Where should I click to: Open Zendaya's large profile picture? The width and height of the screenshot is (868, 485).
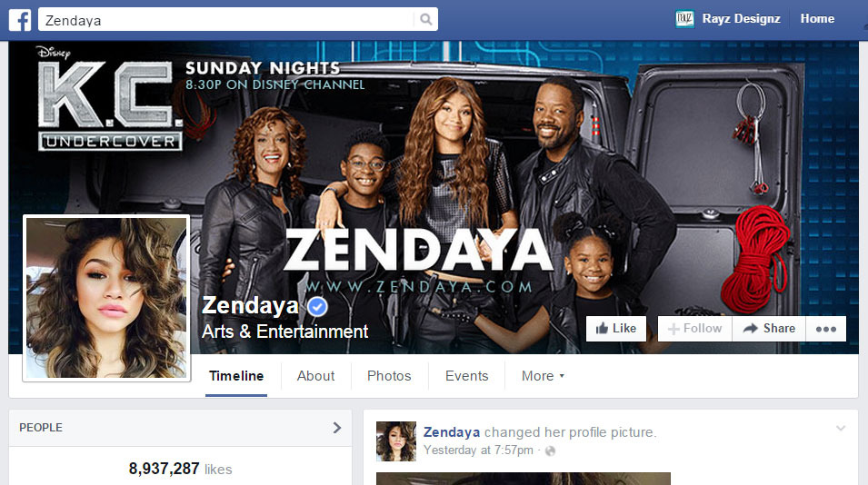pos(106,298)
